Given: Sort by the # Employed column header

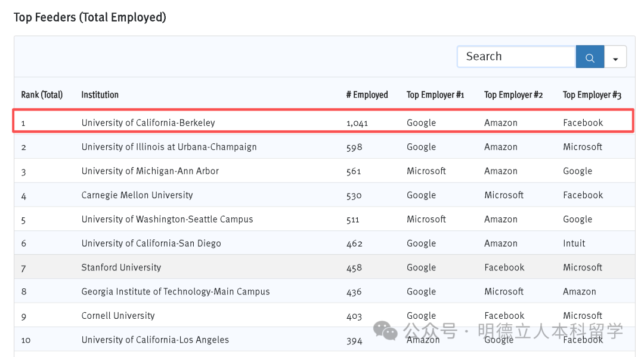Looking at the screenshot, I should tap(367, 95).
